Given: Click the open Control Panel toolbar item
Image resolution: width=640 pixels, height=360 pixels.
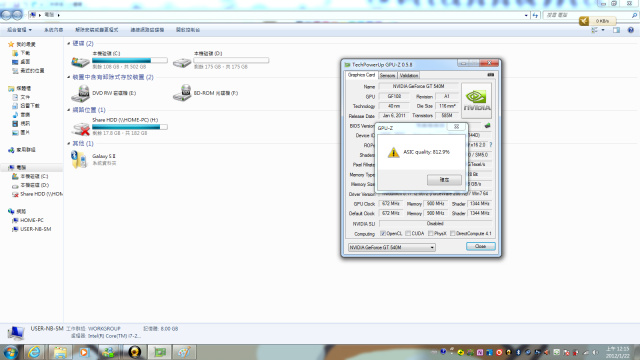Looking at the screenshot, I should coord(188,30).
